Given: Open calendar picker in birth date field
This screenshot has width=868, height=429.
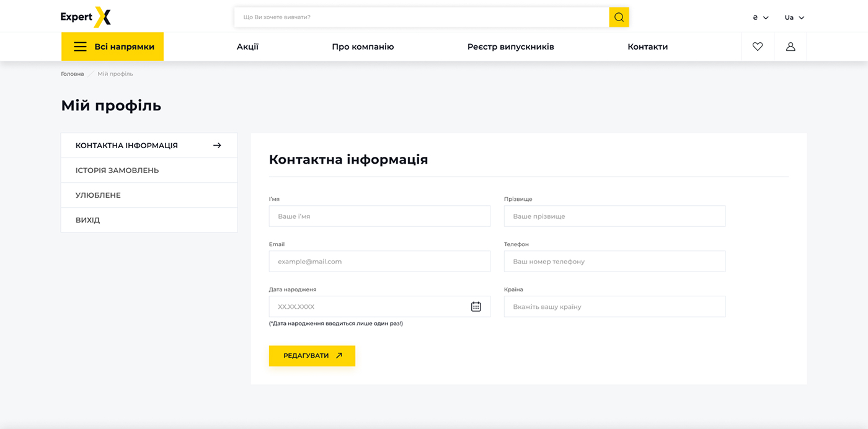Looking at the screenshot, I should [476, 306].
